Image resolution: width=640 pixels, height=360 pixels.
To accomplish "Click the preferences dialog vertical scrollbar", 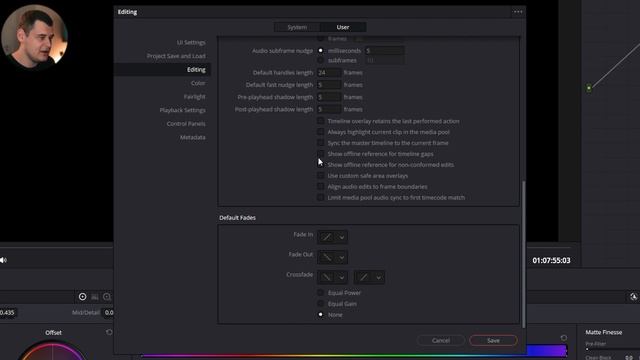I will (x=524, y=254).
